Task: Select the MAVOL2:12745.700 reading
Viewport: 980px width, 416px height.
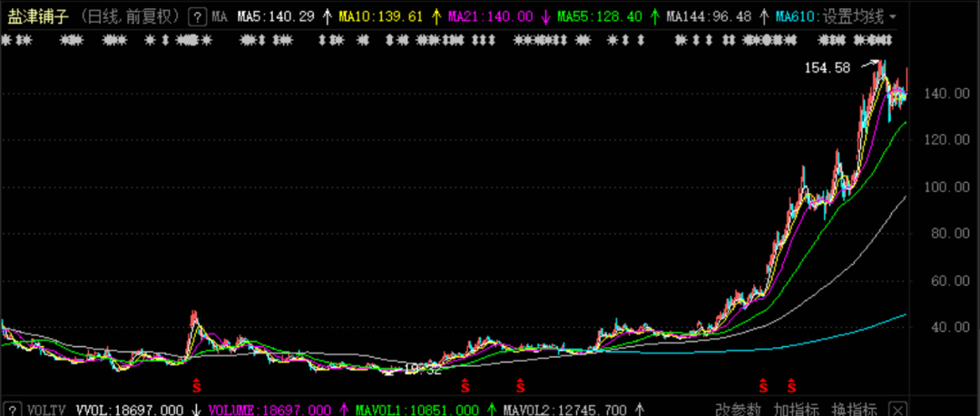Action: coord(565,411)
